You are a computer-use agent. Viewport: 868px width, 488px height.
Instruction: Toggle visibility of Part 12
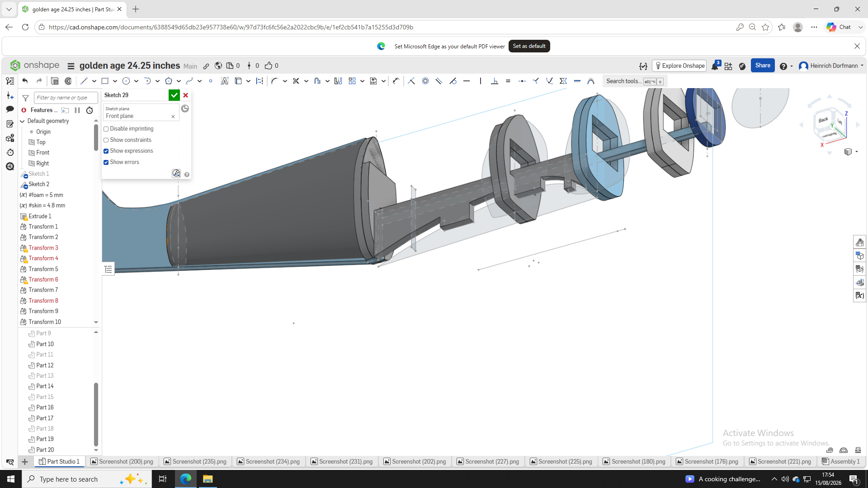point(32,366)
